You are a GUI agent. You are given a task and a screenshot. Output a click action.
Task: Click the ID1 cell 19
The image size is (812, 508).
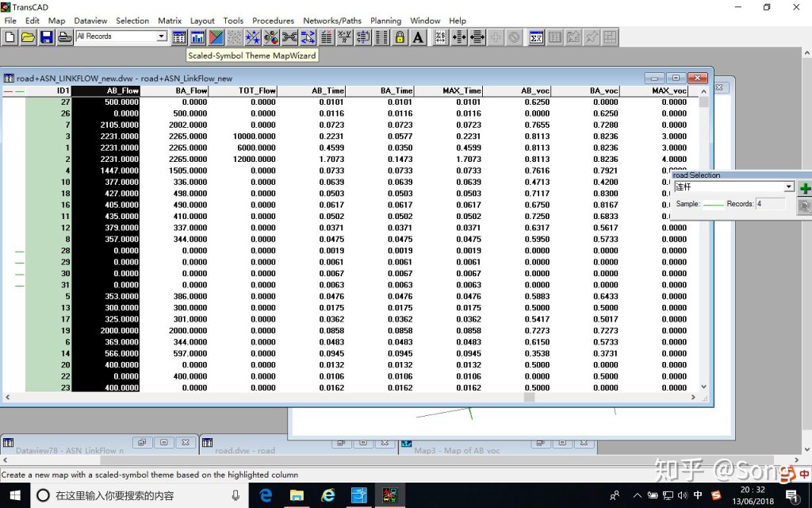(x=48, y=331)
